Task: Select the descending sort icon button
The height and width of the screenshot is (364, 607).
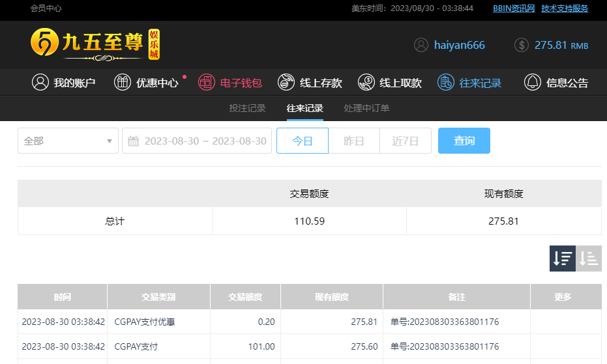Action: click(563, 259)
